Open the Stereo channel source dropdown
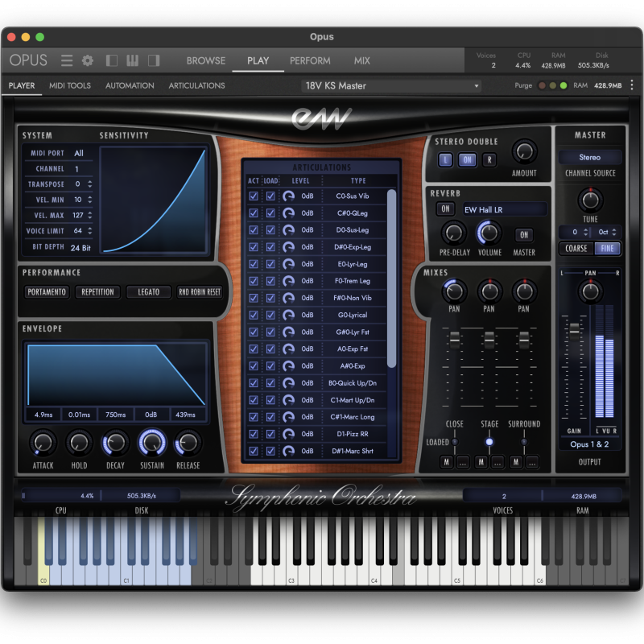 point(590,157)
